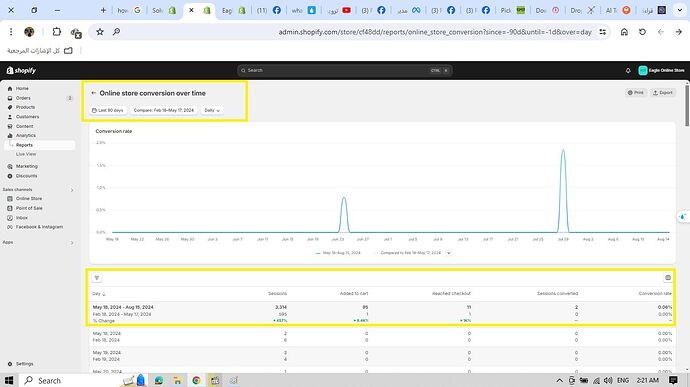Open Chrome from the taskbar

(x=196, y=380)
